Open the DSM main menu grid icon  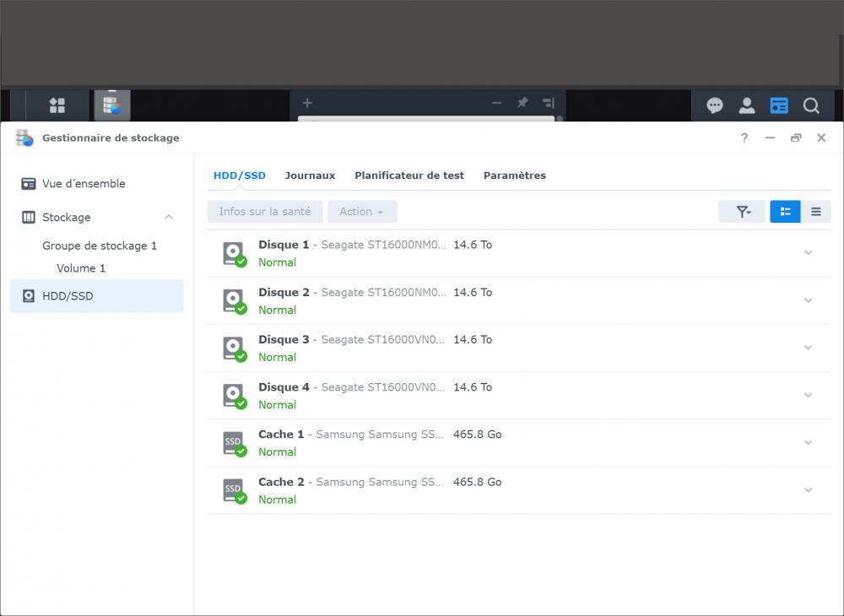click(57, 105)
